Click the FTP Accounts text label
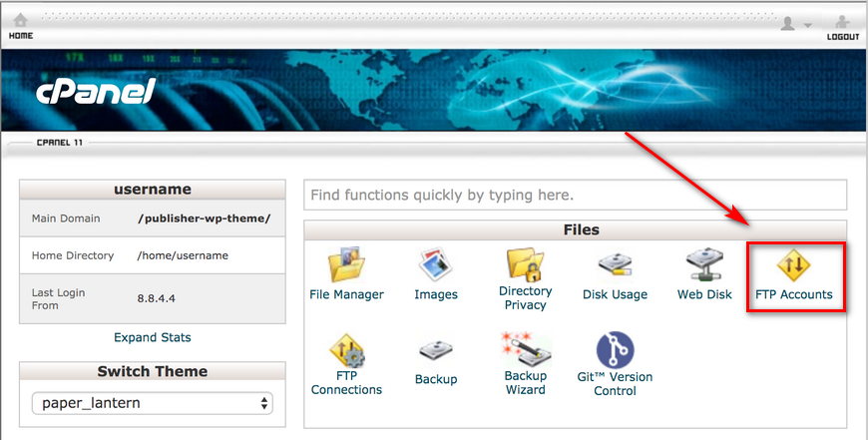Image resolution: width=868 pixels, height=440 pixels. pos(793,294)
